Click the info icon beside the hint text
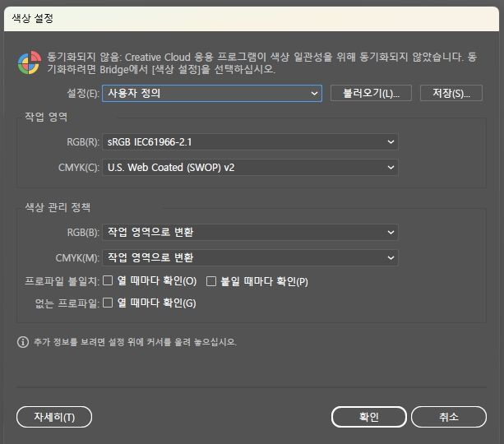The width and height of the screenshot is (504, 444). coord(22,341)
